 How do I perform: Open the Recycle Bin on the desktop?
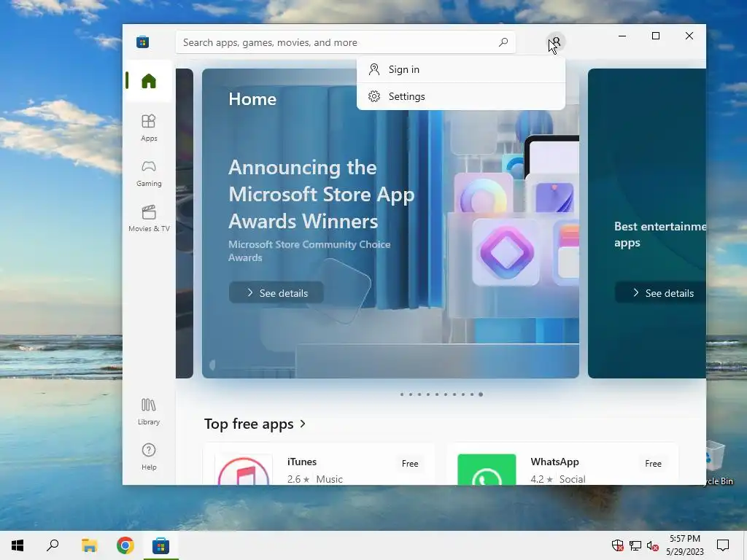coord(719,463)
